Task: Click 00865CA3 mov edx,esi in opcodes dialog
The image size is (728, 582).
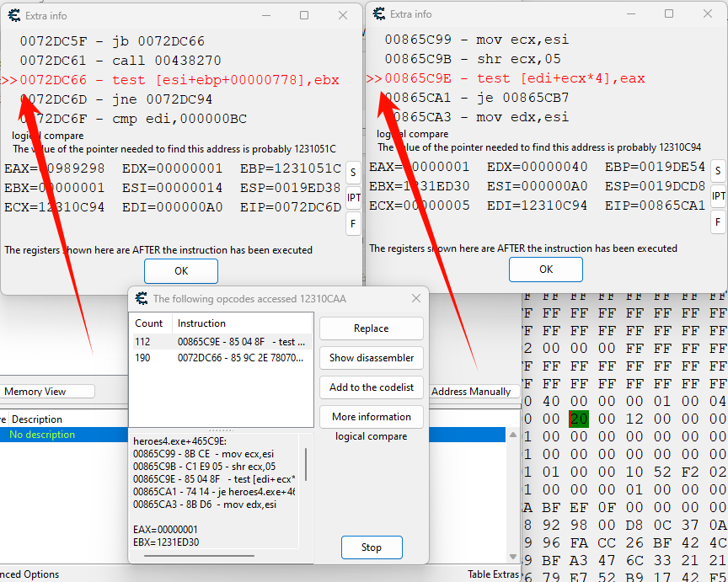Action: click(204, 505)
